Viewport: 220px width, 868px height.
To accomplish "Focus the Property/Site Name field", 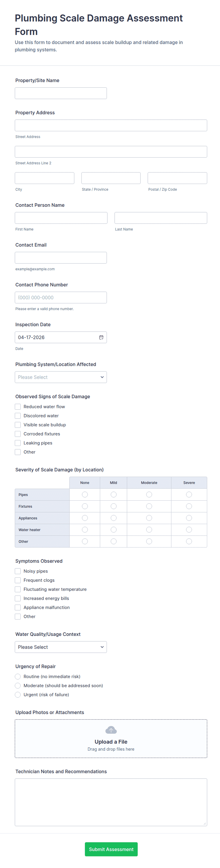I will 61,93.
